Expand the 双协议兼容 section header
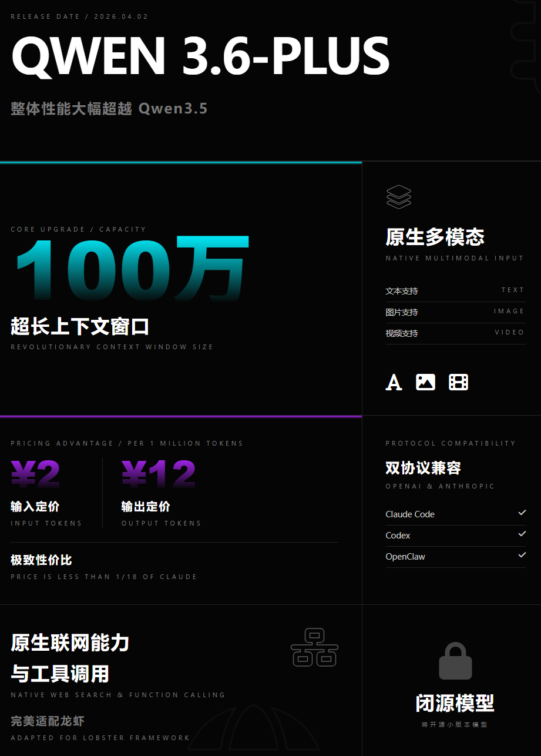This screenshot has height=756, width=541. (x=423, y=468)
